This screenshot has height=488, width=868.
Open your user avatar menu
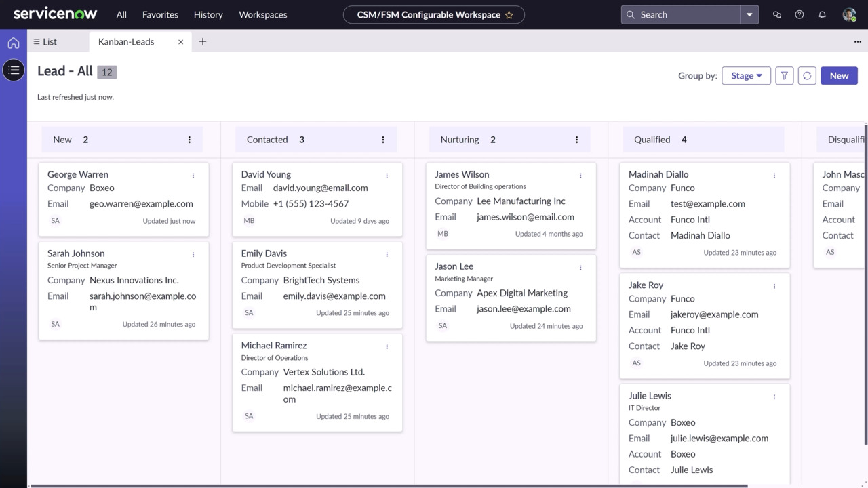tap(849, 14)
